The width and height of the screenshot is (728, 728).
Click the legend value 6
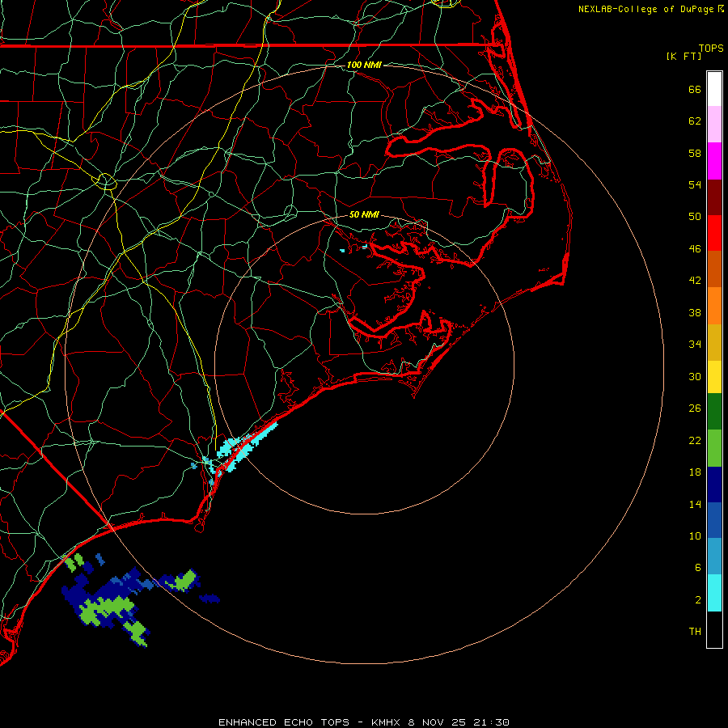click(698, 568)
